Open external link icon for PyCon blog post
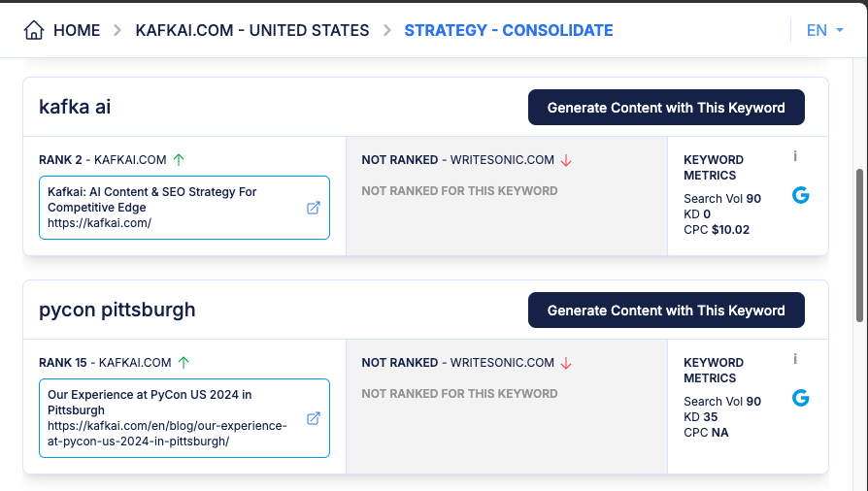Image resolution: width=868 pixels, height=491 pixels. tap(314, 418)
